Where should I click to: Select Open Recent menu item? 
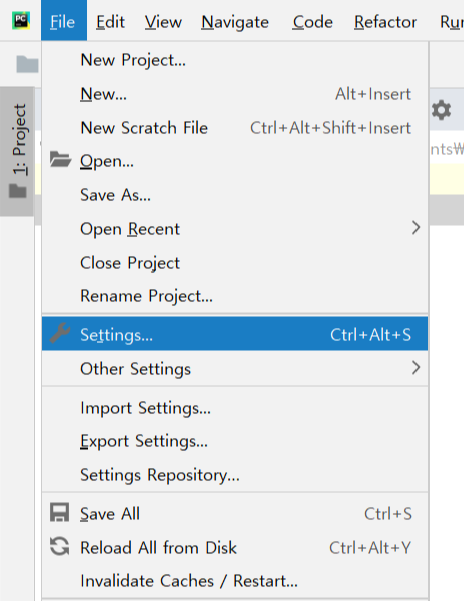pos(235,229)
